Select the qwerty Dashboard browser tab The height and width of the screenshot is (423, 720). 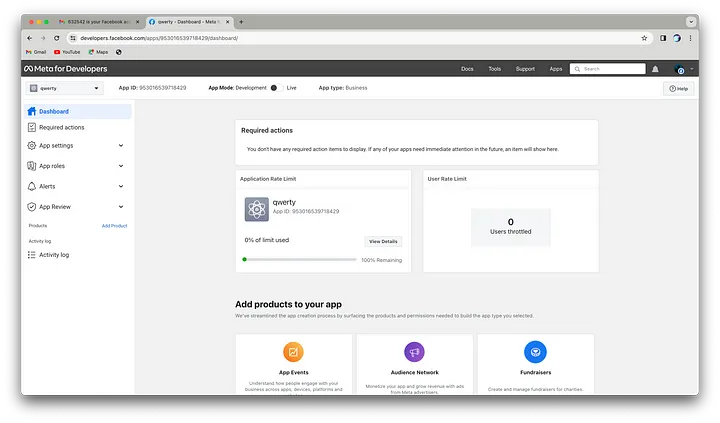(x=189, y=22)
